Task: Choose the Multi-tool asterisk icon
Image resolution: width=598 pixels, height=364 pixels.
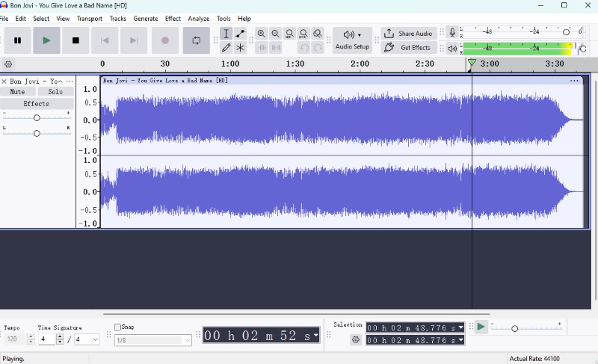Action: (x=240, y=48)
